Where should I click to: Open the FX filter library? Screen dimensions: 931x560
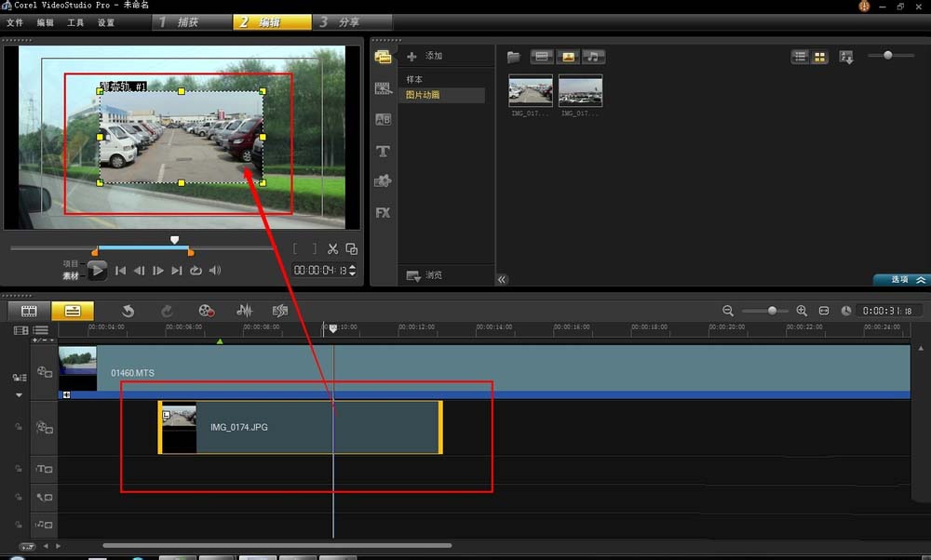[383, 213]
